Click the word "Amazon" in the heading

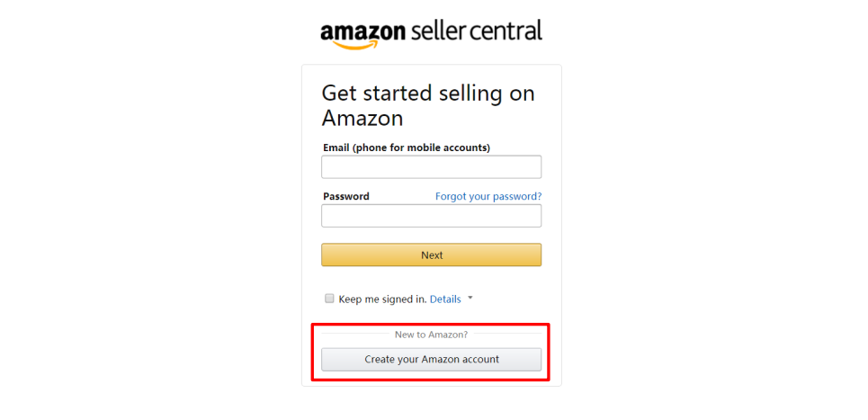tap(362, 119)
